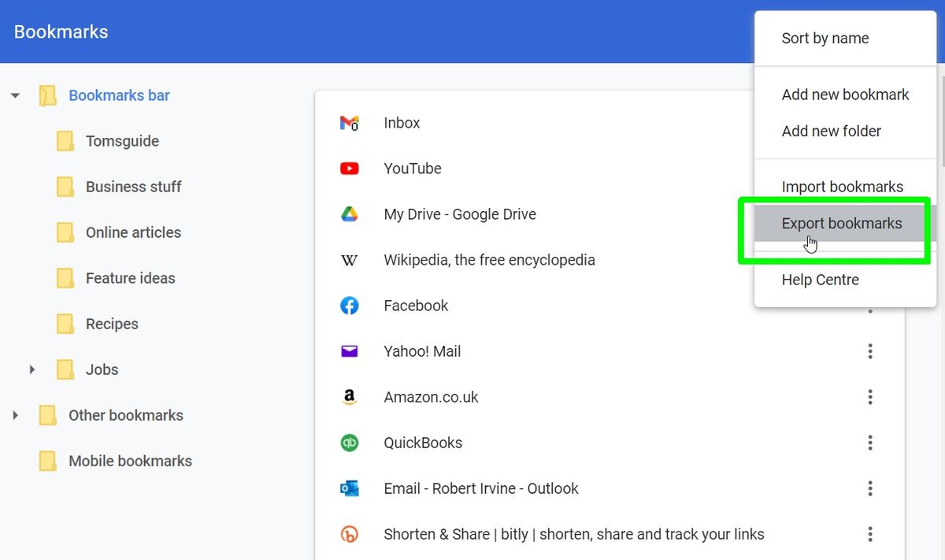Click the YouTube favicon
The height and width of the screenshot is (560, 945).
coord(350,168)
